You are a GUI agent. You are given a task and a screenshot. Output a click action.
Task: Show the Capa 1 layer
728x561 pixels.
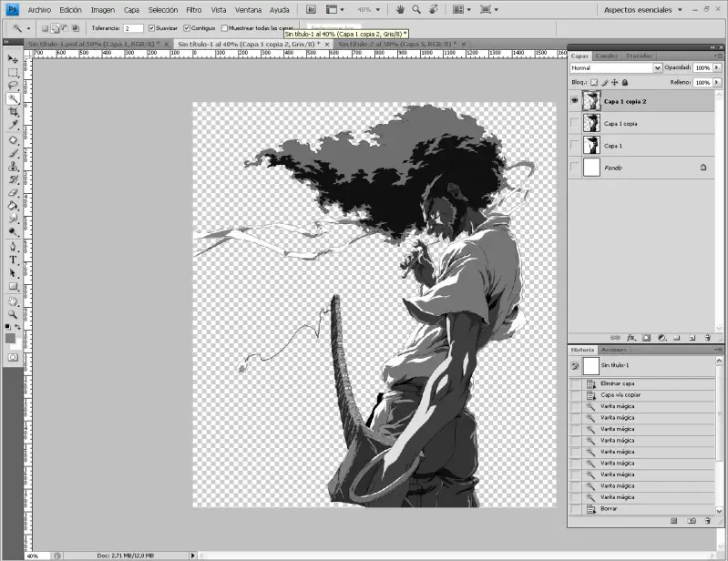click(575, 145)
